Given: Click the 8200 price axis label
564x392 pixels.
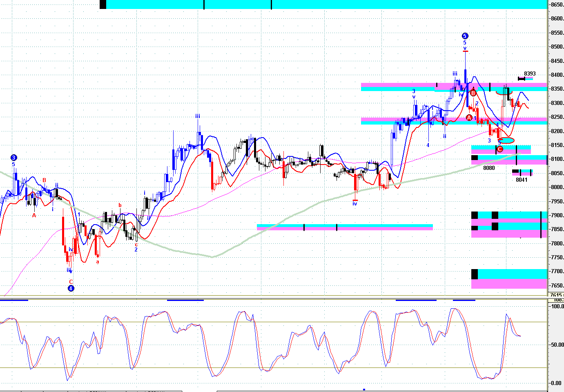Looking at the screenshot, I should click(x=557, y=131).
